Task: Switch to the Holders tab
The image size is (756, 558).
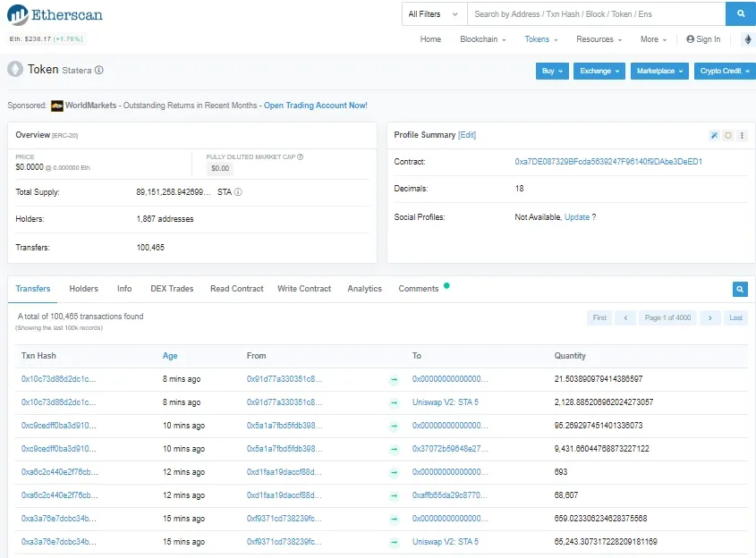Action: click(83, 289)
